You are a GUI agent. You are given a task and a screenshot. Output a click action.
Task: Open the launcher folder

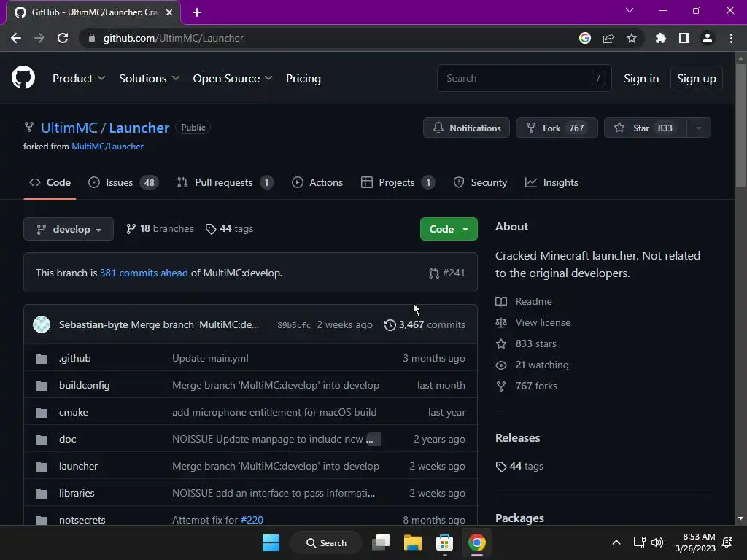[78, 466]
